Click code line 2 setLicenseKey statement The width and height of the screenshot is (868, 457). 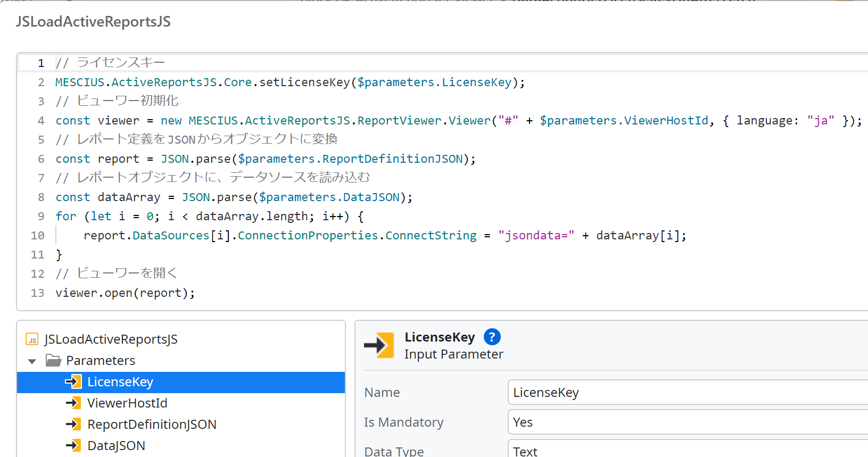point(290,82)
